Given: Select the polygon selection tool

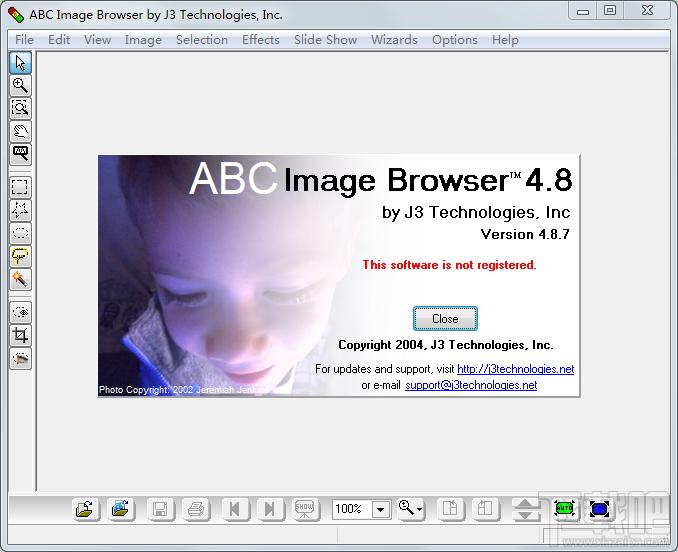Looking at the screenshot, I should (x=20, y=211).
